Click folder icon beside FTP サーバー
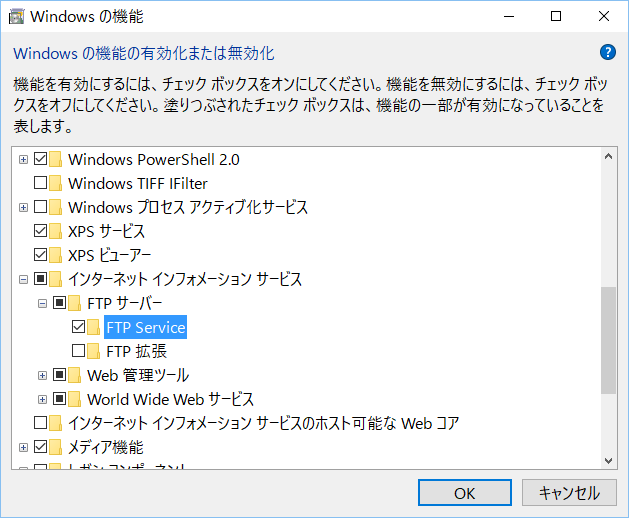This screenshot has width=629, height=518. 74,303
